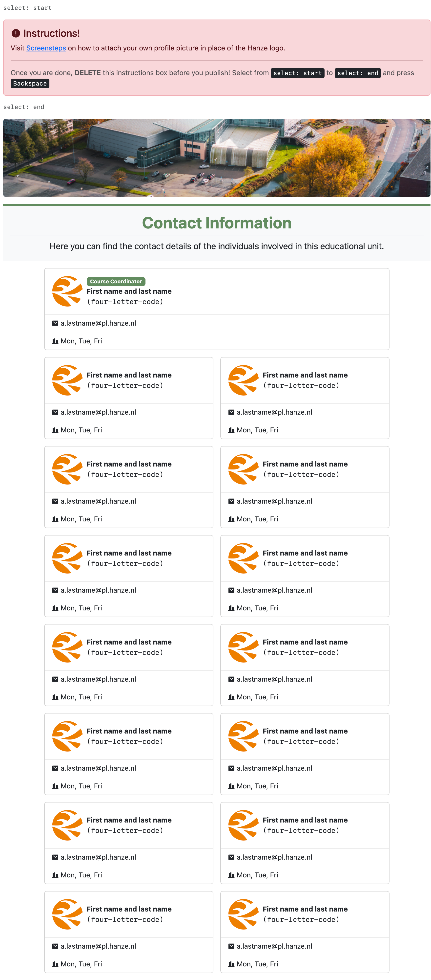Viewport: 431px width, 980px height.
Task: Click the envelope icon in the bottom-right card
Action: [x=231, y=946]
